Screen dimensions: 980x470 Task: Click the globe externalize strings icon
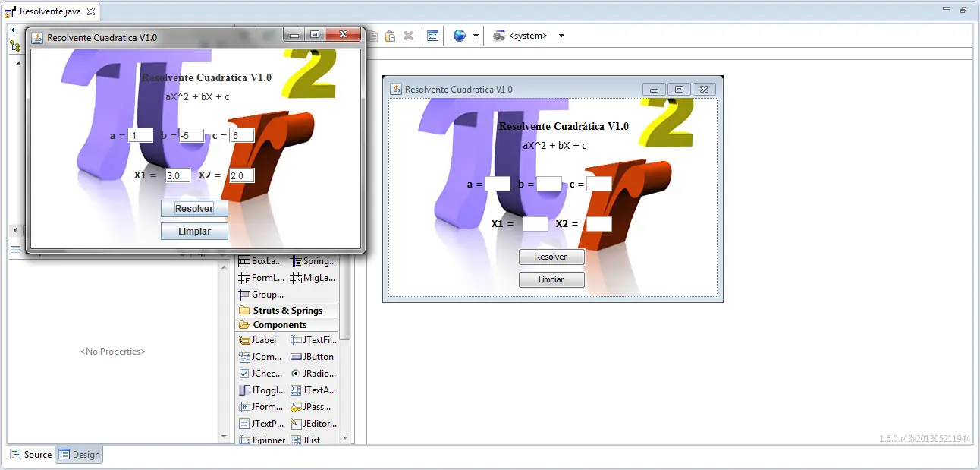[x=460, y=36]
